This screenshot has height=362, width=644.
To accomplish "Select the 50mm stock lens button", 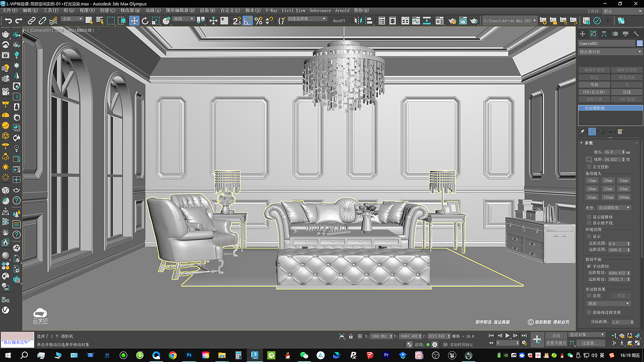I will point(624,189).
